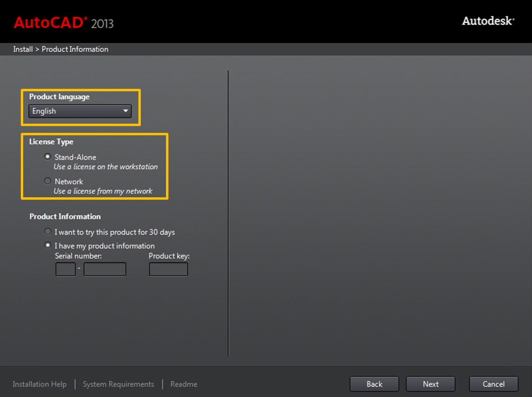
Task: Open the Readme link
Action: 184,384
